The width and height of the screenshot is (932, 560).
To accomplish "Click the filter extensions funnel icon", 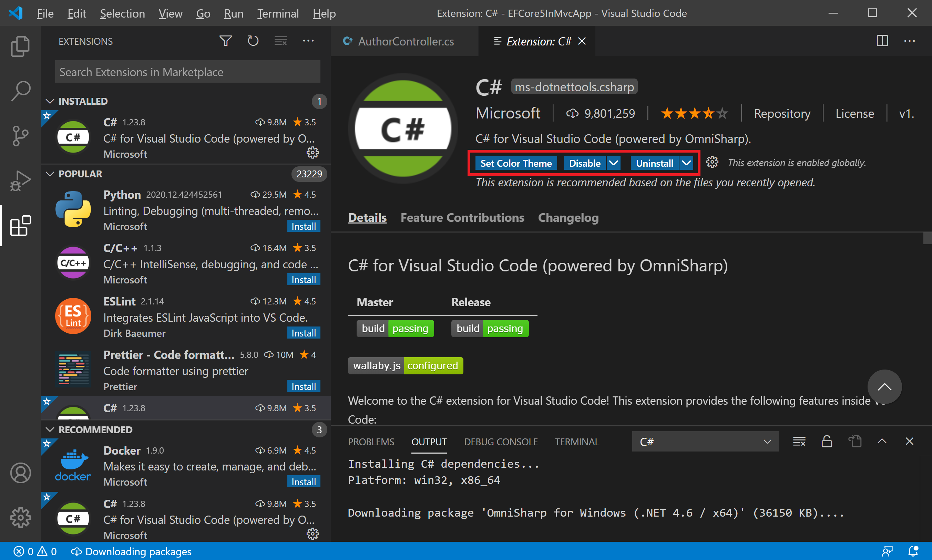I will 225,41.
